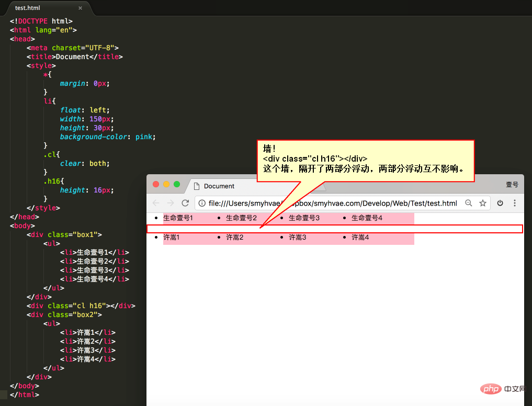This screenshot has width=532, height=406.
Task: Click the closing /style tag line
Action: [43, 208]
